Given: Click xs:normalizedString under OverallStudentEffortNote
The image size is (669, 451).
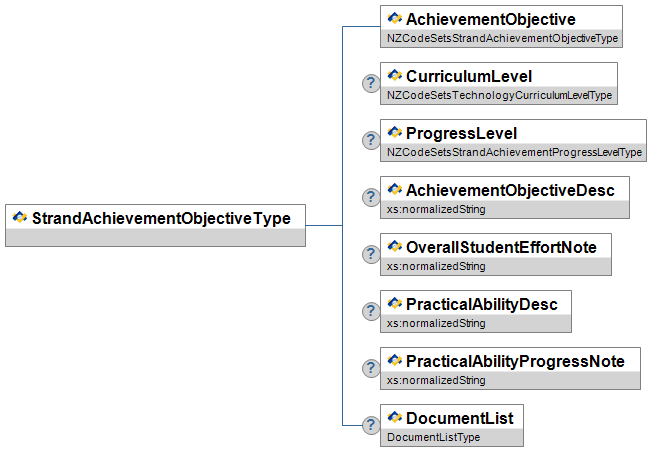Looking at the screenshot, I should (x=436, y=267).
